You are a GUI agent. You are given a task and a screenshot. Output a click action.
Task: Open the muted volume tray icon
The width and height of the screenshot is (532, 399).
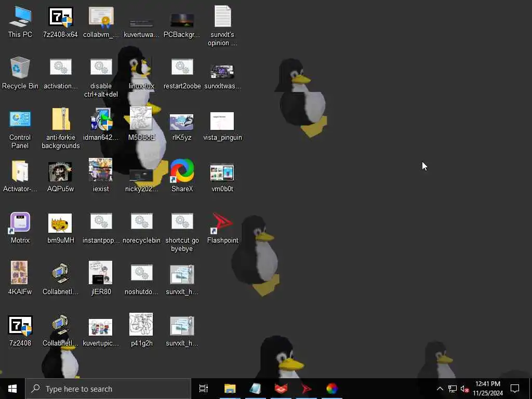(x=464, y=389)
